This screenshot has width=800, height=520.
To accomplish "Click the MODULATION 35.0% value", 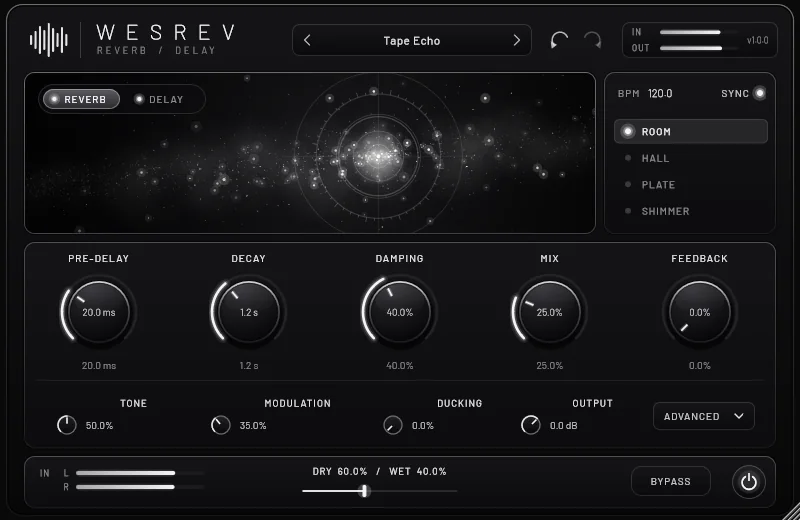I will (253, 426).
